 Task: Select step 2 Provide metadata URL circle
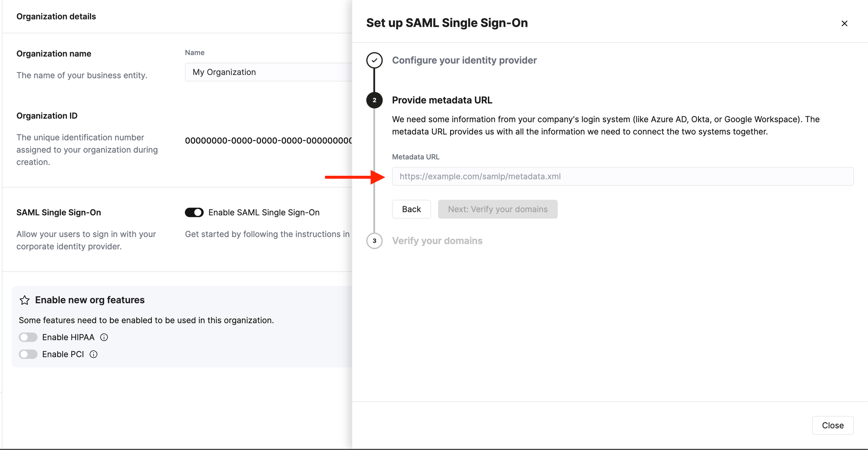[374, 100]
